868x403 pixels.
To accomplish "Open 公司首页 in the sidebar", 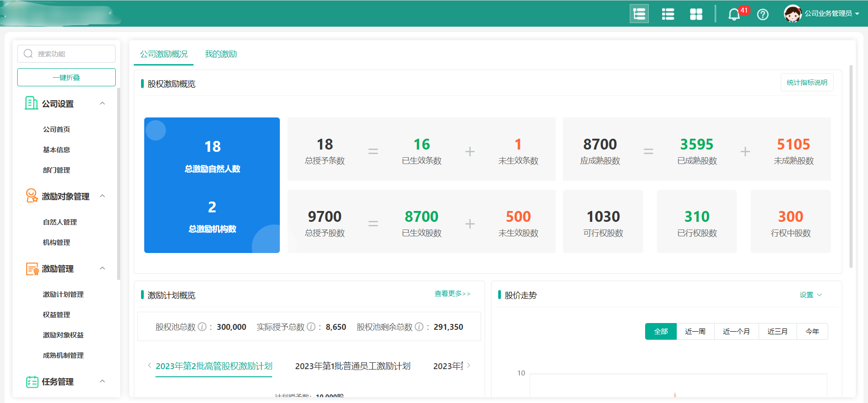I will tap(57, 129).
